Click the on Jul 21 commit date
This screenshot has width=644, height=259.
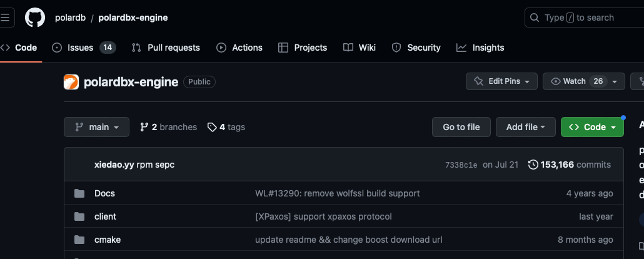[501, 165]
